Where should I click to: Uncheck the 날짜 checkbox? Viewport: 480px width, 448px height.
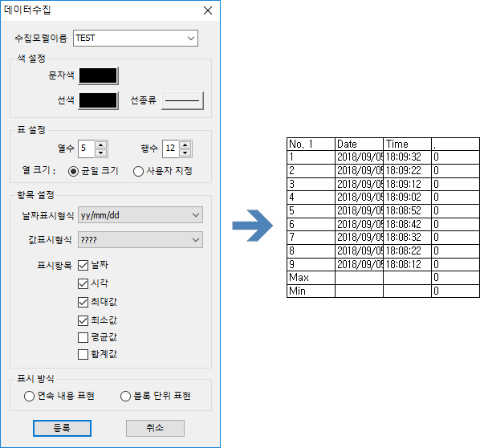coord(83,265)
